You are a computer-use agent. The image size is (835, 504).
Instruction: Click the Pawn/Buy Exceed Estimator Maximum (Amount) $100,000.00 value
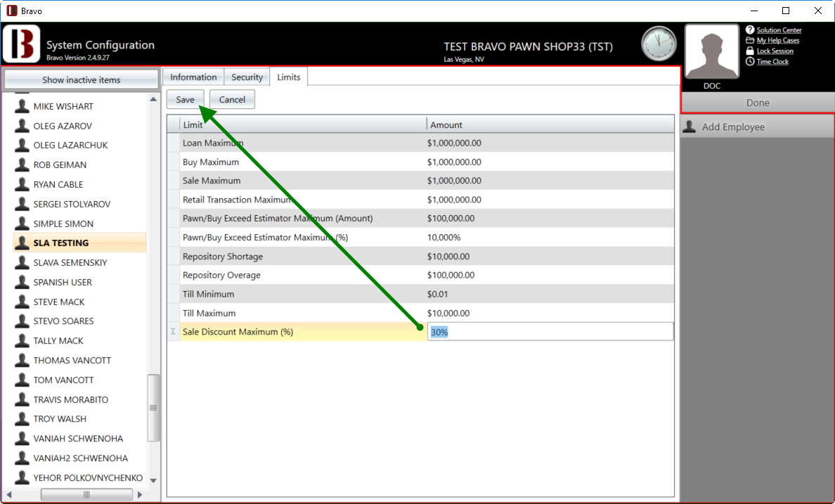[451, 219]
